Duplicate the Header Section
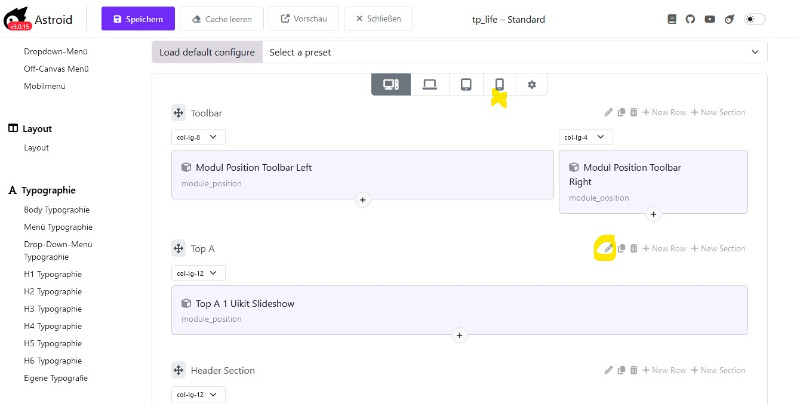799x405 pixels. [621, 370]
